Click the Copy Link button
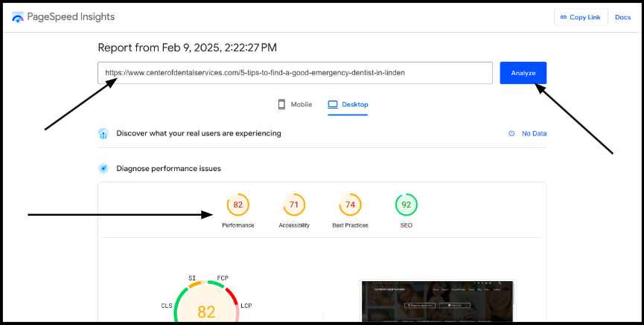Image resolution: width=644 pixels, height=325 pixels. point(581,17)
